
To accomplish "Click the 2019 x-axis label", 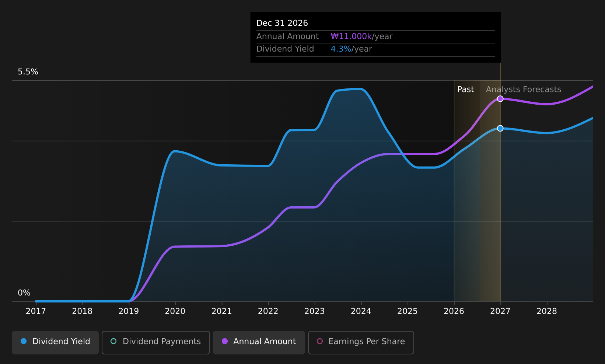I will (129, 311).
